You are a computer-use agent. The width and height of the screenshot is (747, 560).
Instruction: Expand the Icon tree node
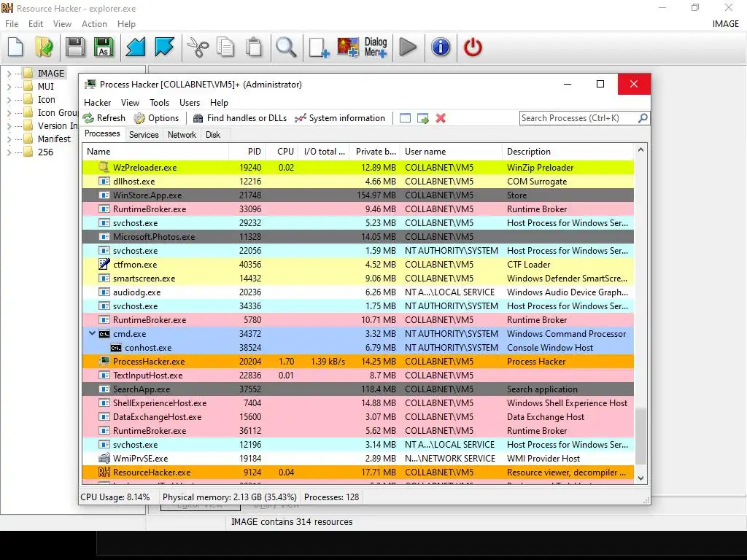coord(9,100)
